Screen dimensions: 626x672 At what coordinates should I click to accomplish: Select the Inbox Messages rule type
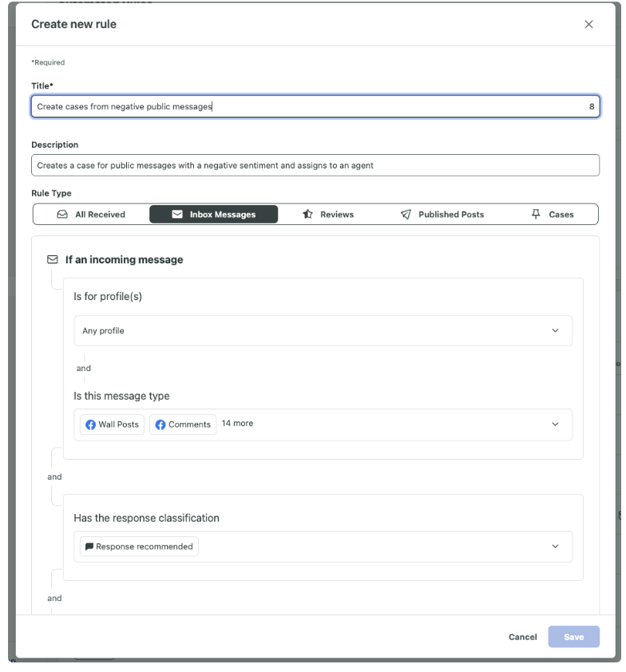pyautogui.click(x=213, y=214)
